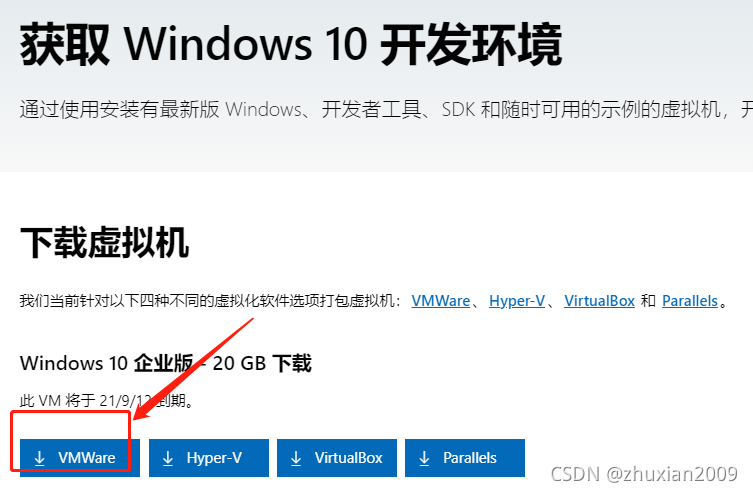Viewport: 753px width, 492px height.
Task: Click the intro description mentioning SDK
Action: (x=386, y=109)
